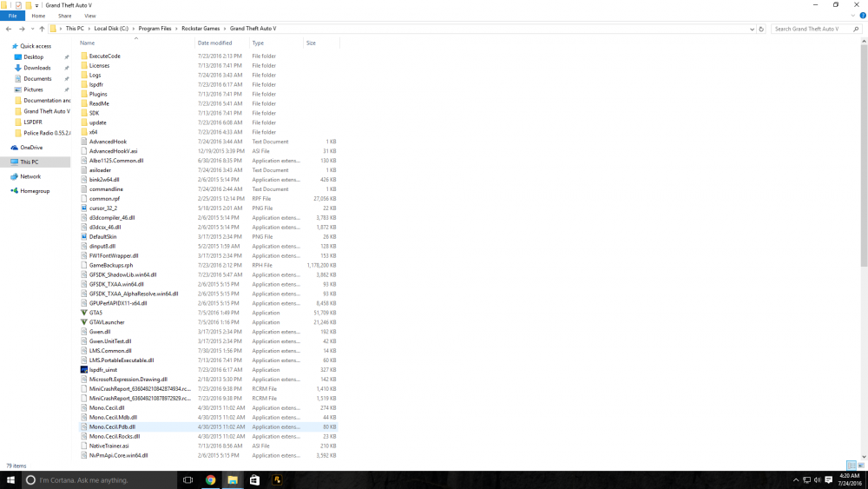Select This PC in navigation pane
868x489 pixels.
tap(30, 162)
